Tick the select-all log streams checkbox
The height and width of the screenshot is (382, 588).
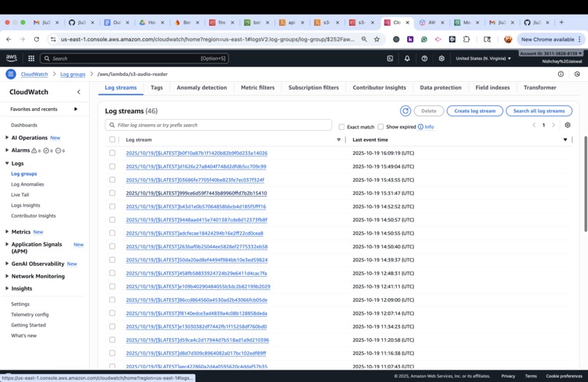pos(112,140)
